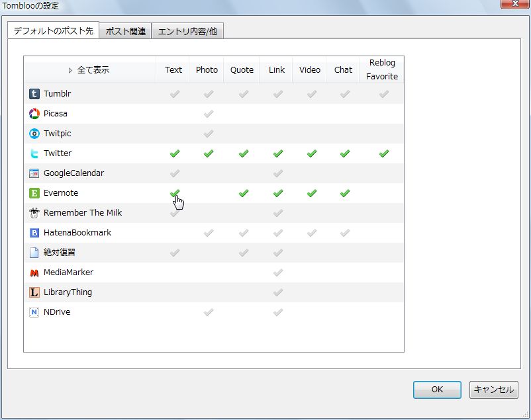Expand the 全て表示 show-all triangle
This screenshot has height=420, width=531.
(70, 70)
